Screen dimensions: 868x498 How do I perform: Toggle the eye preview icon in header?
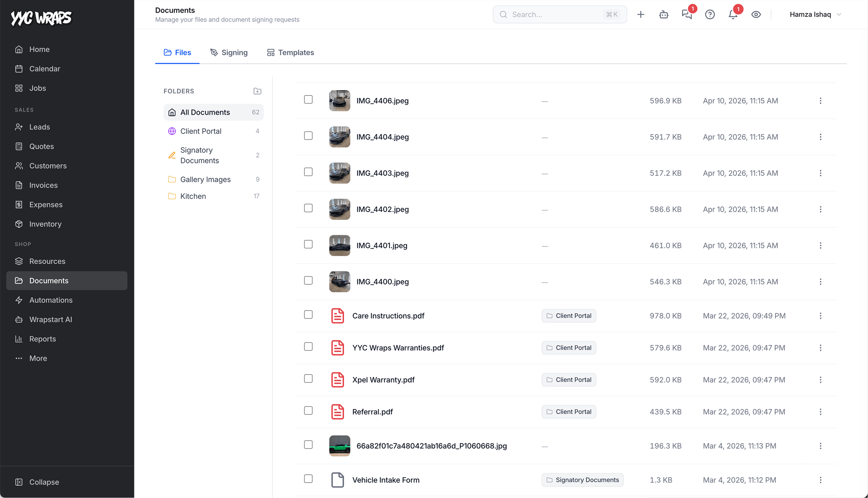click(x=756, y=14)
